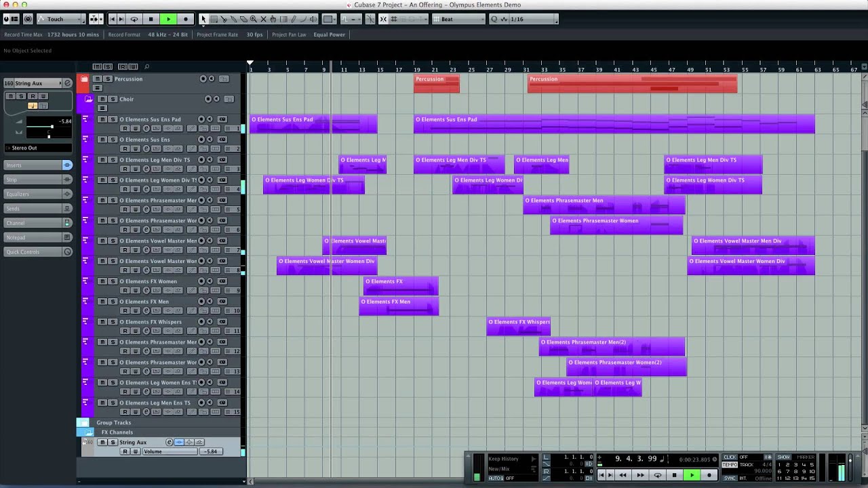Mute O Elements Sus Ens Pad track

102,119
